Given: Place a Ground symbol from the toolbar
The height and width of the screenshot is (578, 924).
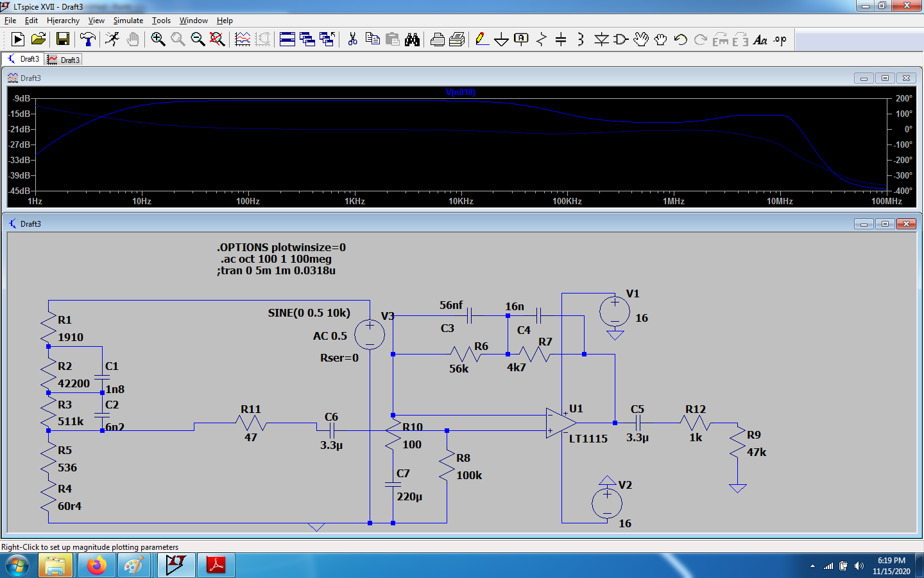Looking at the screenshot, I should point(502,40).
